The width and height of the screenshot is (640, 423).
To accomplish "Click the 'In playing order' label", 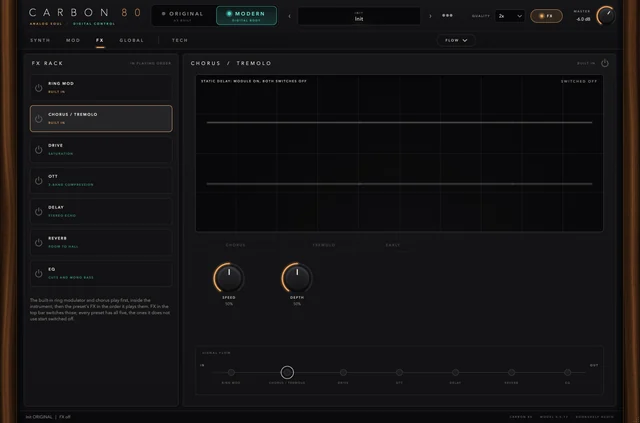I will [151, 63].
